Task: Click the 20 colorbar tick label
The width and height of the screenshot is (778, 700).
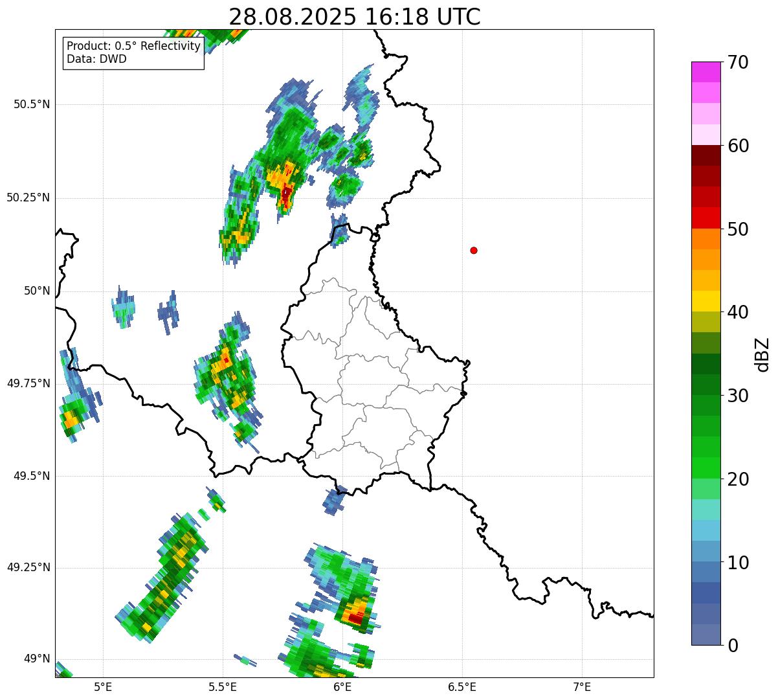Action: [738, 479]
